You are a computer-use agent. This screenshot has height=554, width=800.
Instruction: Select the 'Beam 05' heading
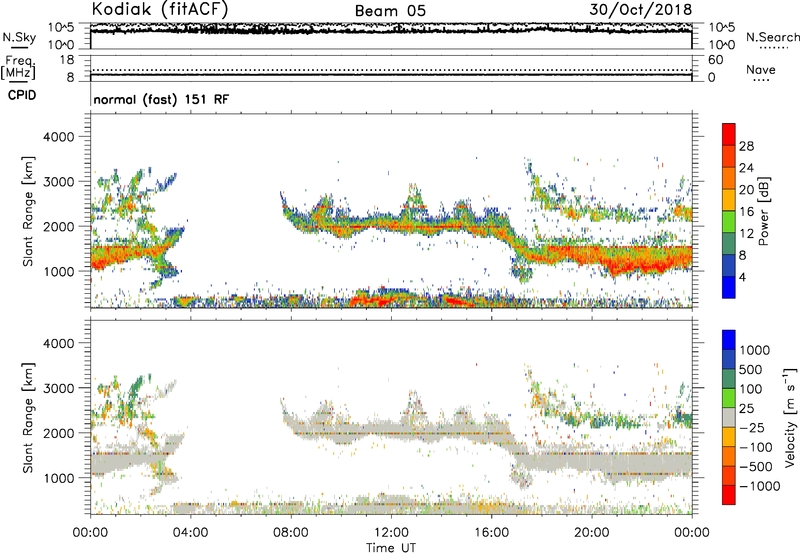click(390, 11)
